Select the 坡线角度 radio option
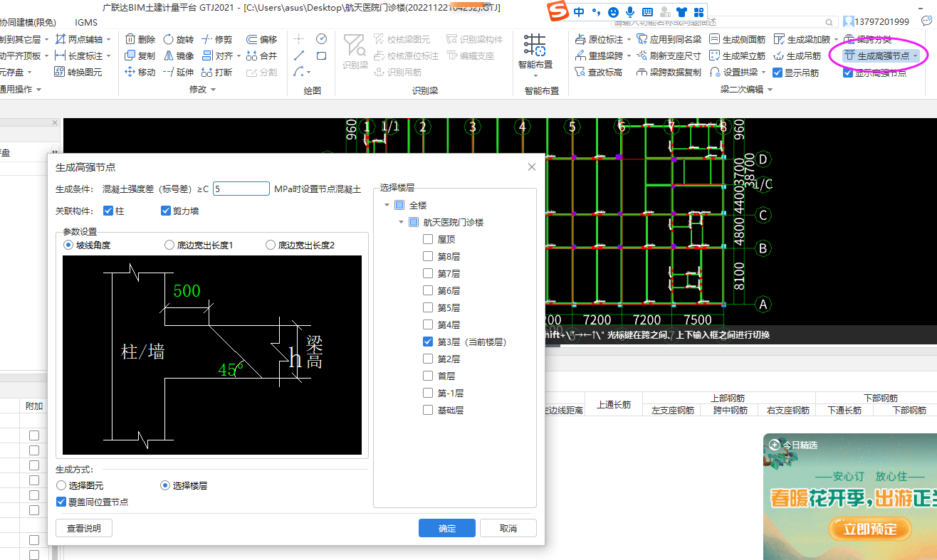 [x=68, y=245]
